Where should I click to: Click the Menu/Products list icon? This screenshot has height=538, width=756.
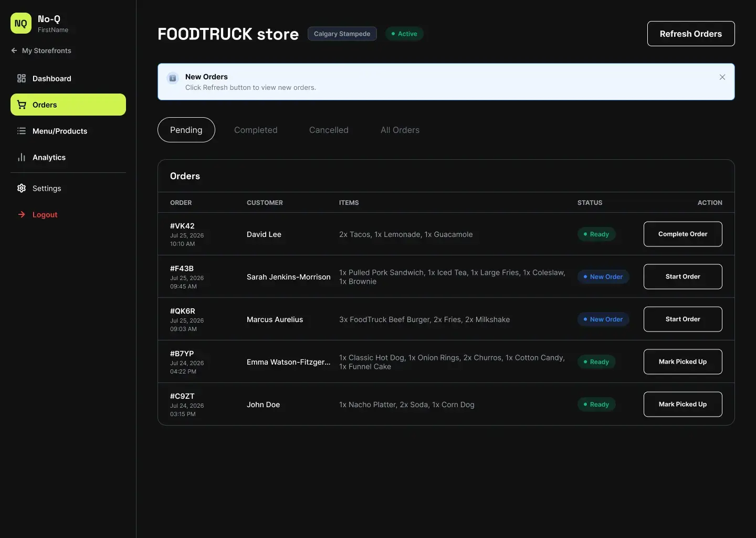pos(22,131)
